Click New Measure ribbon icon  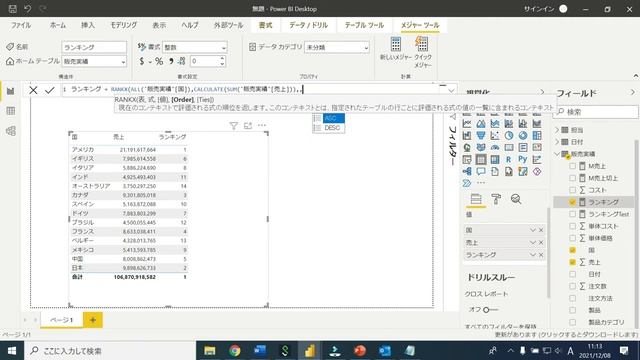396,49
